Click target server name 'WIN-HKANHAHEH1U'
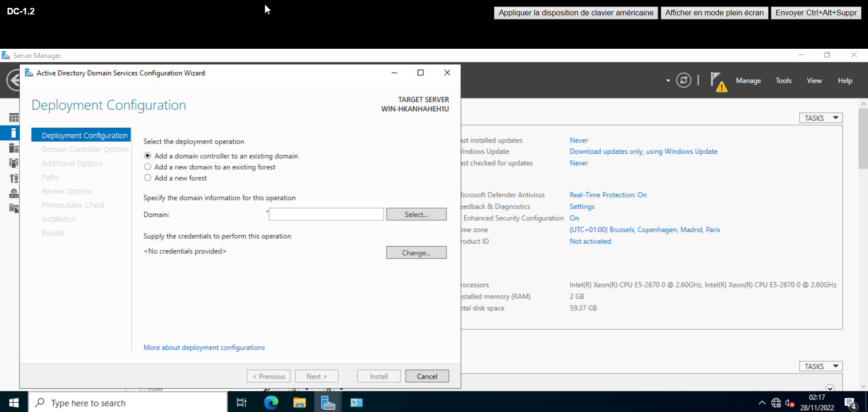868x412 pixels. point(415,109)
